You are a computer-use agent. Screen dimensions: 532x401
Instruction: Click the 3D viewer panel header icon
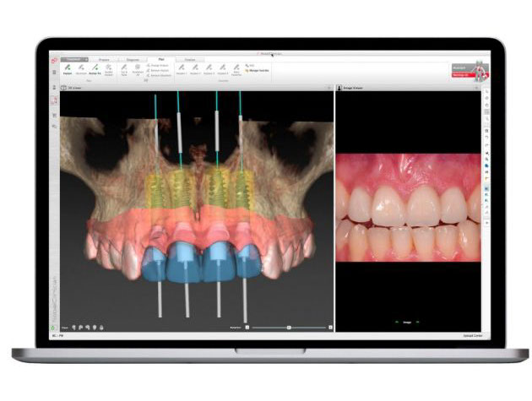pos(65,88)
